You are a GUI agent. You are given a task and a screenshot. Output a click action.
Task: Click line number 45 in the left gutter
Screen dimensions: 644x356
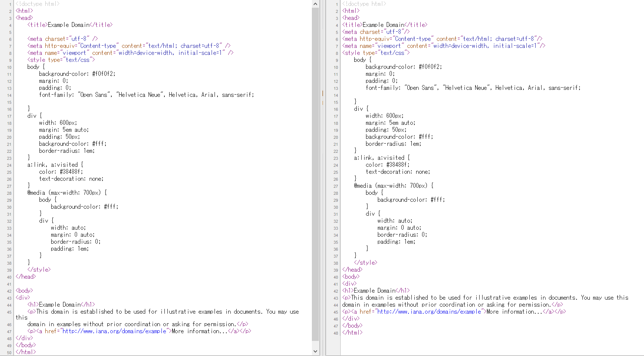click(9, 312)
